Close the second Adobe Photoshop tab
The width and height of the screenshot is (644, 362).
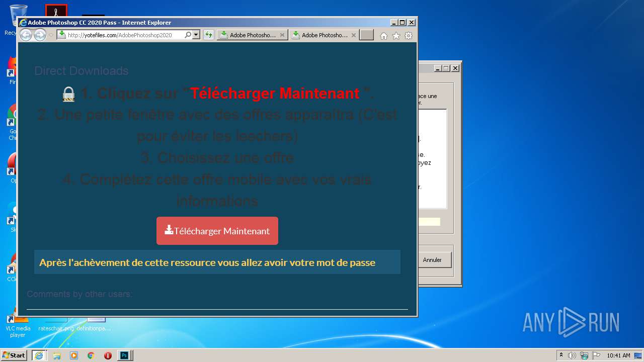click(354, 35)
